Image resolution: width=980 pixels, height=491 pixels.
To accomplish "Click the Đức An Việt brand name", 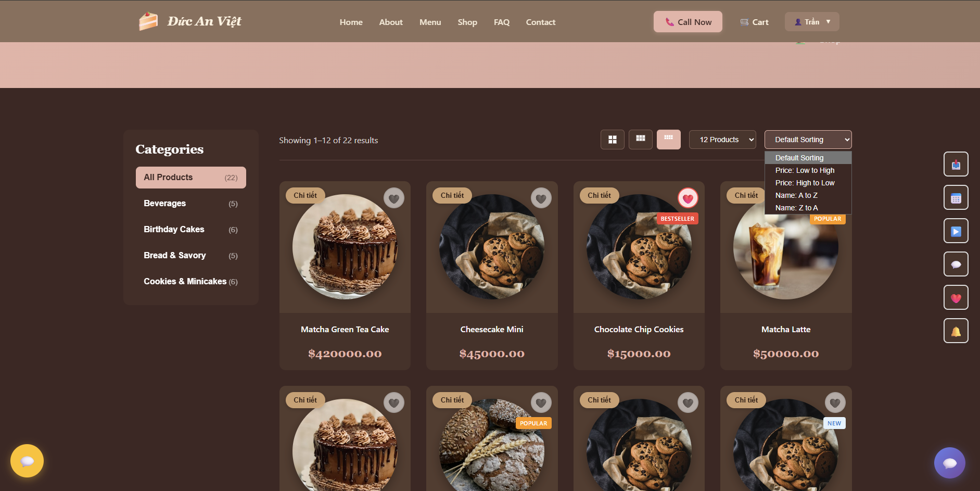I will click(x=205, y=21).
